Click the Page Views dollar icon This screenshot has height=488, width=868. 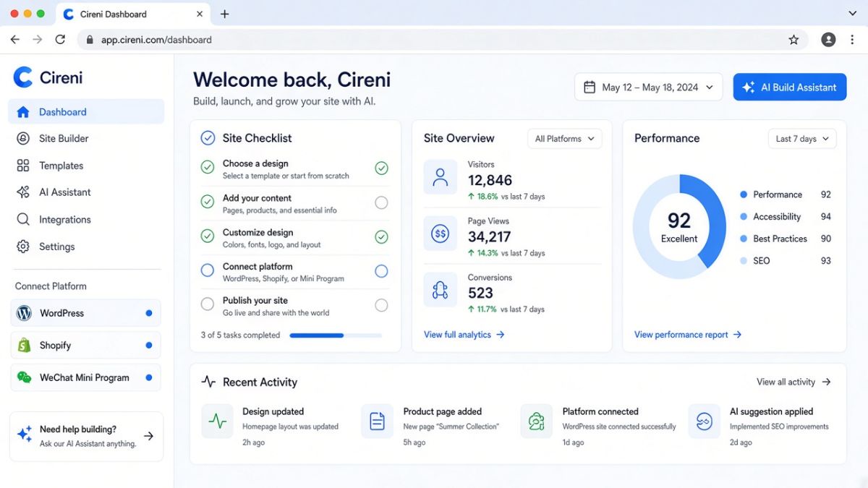(x=441, y=234)
